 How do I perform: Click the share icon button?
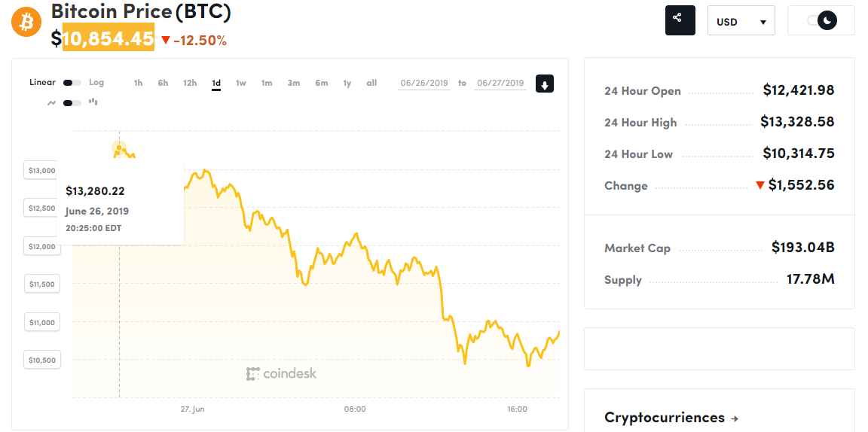(680, 20)
